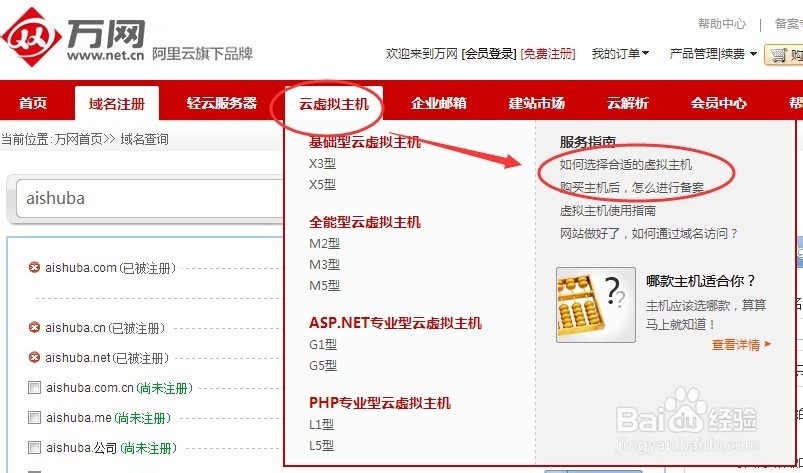Image resolution: width=803 pixels, height=473 pixels.
Task: Click the 全能型云虚拟主机 heading
Action: point(365,222)
